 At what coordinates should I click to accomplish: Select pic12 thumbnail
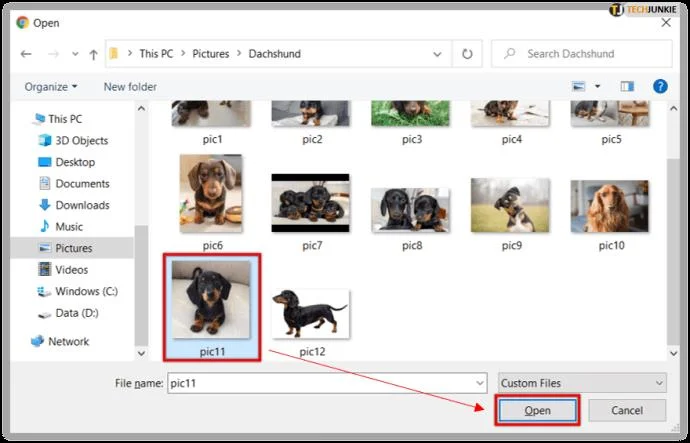click(x=311, y=314)
